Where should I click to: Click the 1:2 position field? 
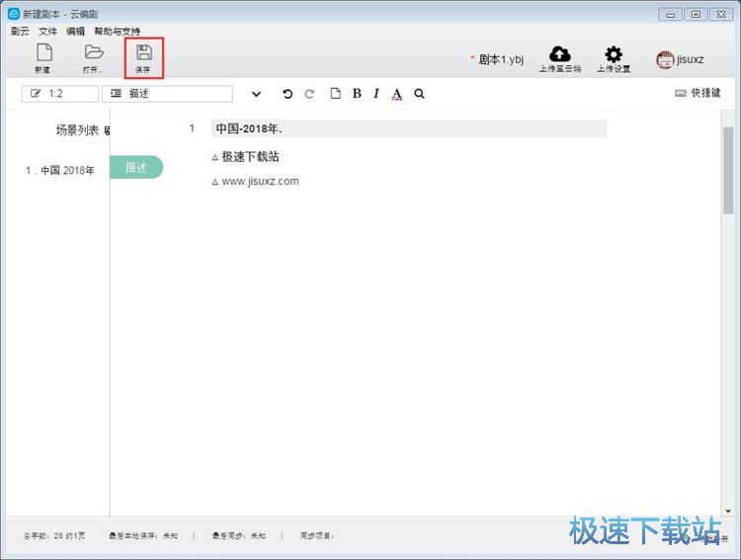tap(60, 94)
